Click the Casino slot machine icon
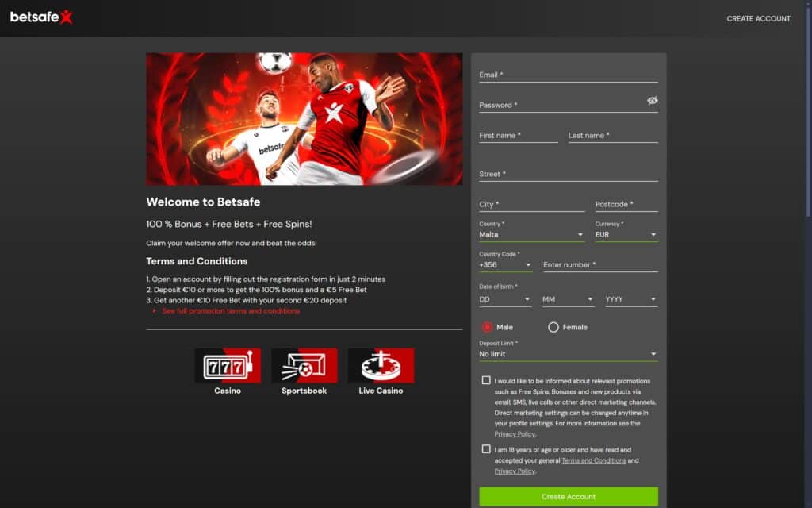812x508 pixels. (228, 366)
